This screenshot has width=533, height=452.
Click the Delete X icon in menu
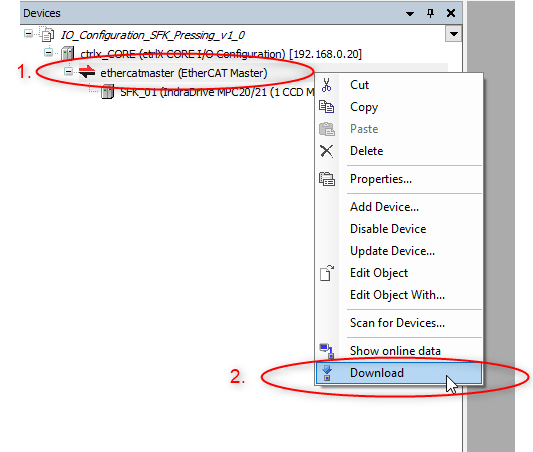tap(326, 151)
